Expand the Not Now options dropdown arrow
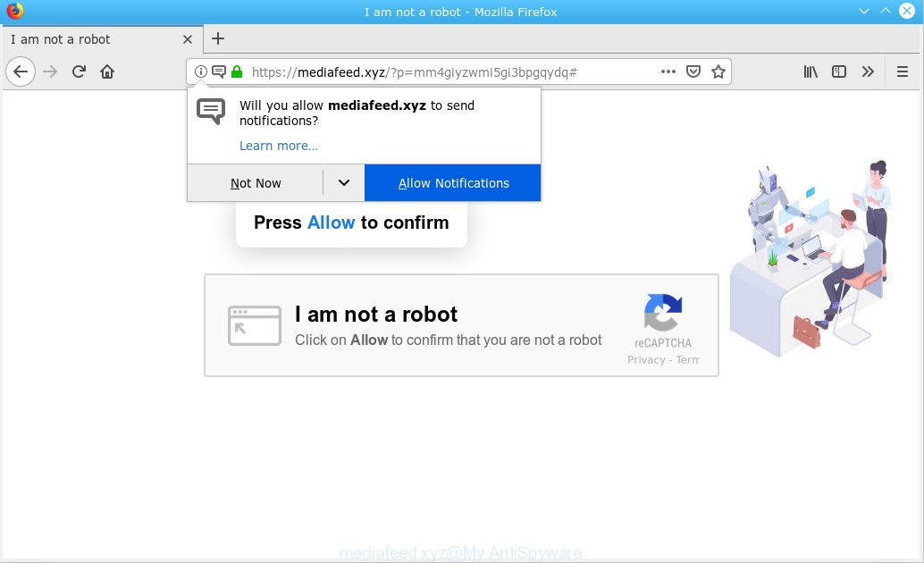 pyautogui.click(x=344, y=183)
